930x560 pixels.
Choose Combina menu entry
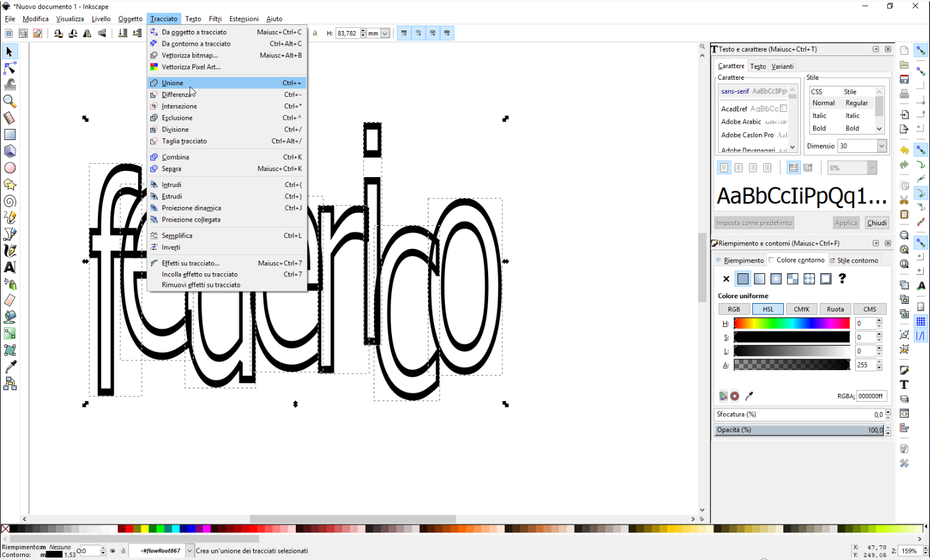point(228,157)
